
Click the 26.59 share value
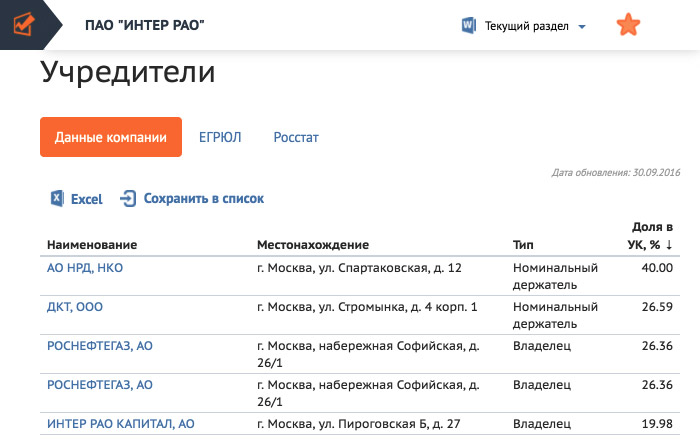657,307
